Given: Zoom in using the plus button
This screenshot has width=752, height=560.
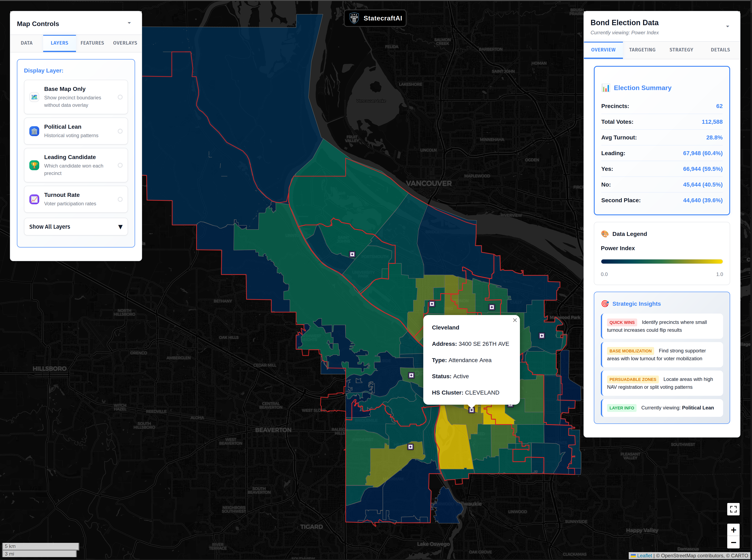Looking at the screenshot, I should coord(733,530).
